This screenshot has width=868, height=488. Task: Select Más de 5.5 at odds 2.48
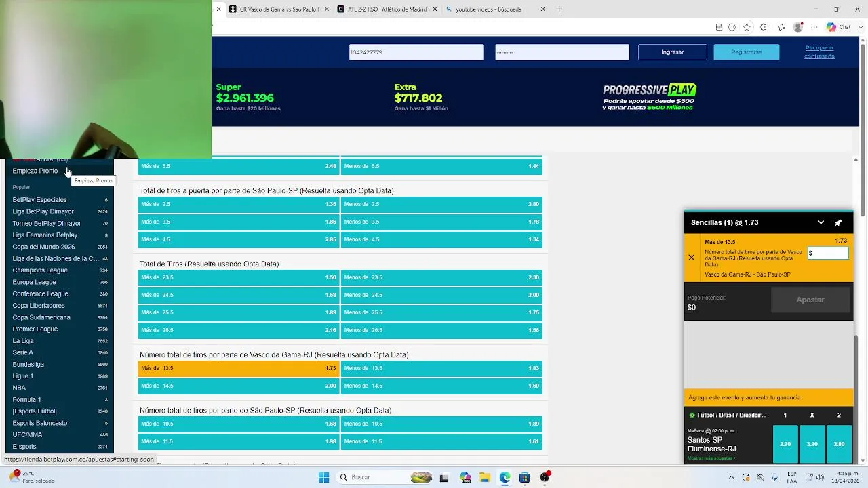pos(239,166)
